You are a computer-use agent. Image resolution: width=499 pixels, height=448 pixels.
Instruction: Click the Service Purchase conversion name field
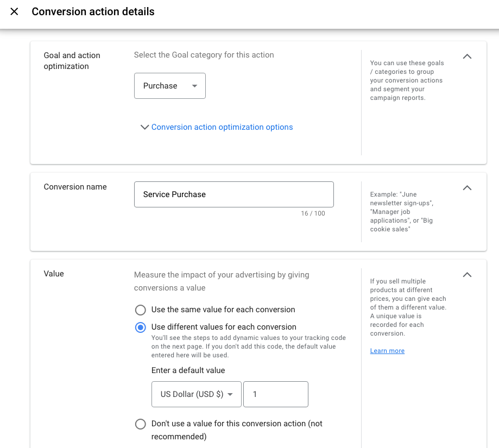point(233,194)
